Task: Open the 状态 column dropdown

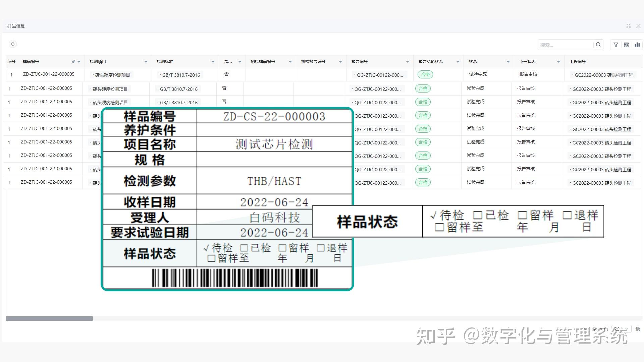Action: [508, 62]
